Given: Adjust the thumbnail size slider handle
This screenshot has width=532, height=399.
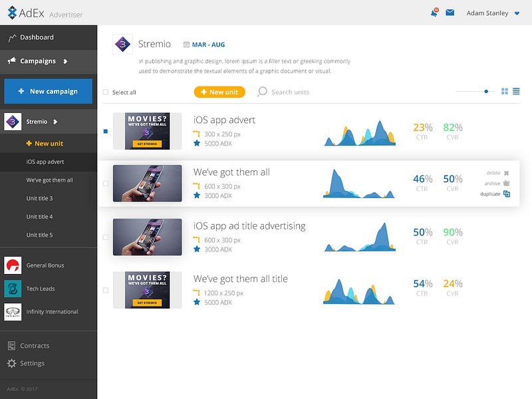Looking at the screenshot, I should [486, 91].
